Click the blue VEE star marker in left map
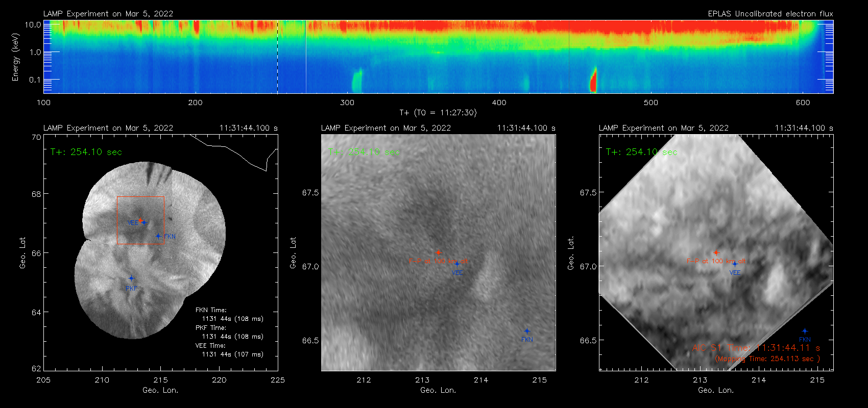 (144, 222)
